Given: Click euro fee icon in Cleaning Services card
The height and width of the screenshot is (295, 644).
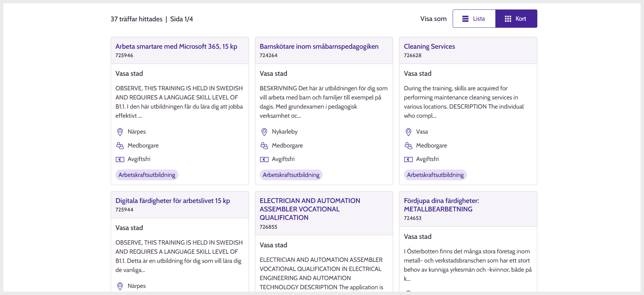Looking at the screenshot, I should point(408,159).
